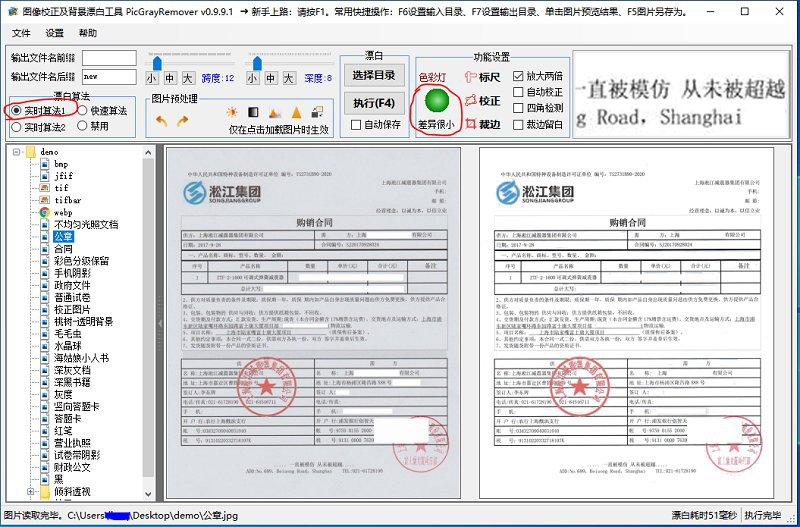
Task: Uncheck the 放大两倍 checkbox
Action: (x=518, y=76)
